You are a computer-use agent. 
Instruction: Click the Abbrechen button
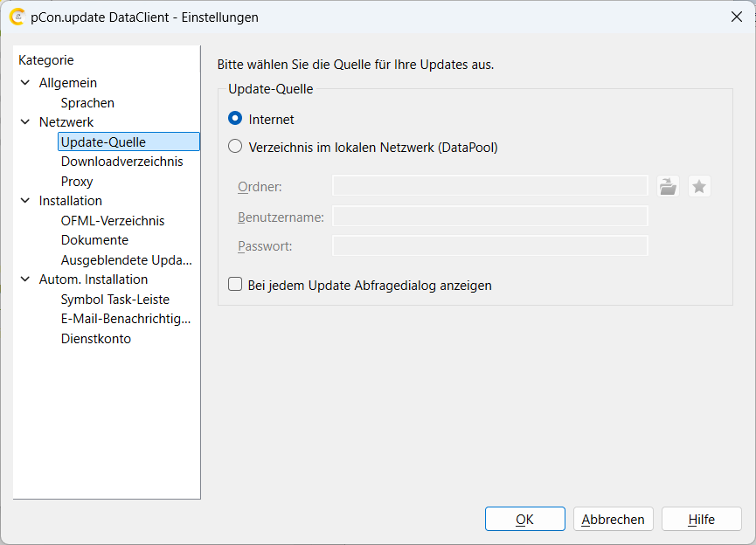[x=614, y=519]
